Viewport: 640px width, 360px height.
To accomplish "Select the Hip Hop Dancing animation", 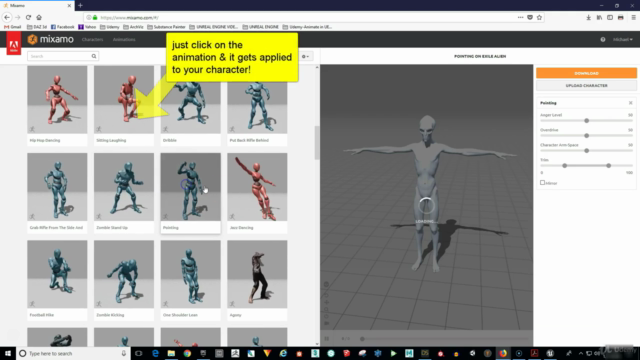I will point(57,105).
